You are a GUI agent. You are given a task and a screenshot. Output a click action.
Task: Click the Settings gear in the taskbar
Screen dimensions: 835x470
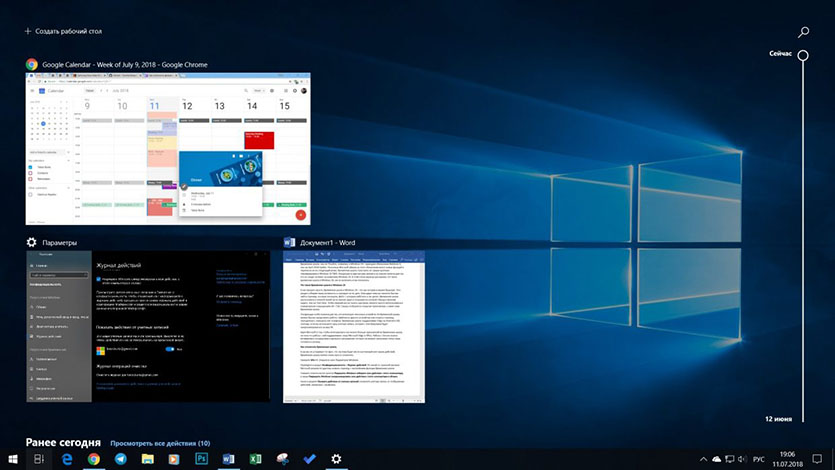pyautogui.click(x=336, y=459)
